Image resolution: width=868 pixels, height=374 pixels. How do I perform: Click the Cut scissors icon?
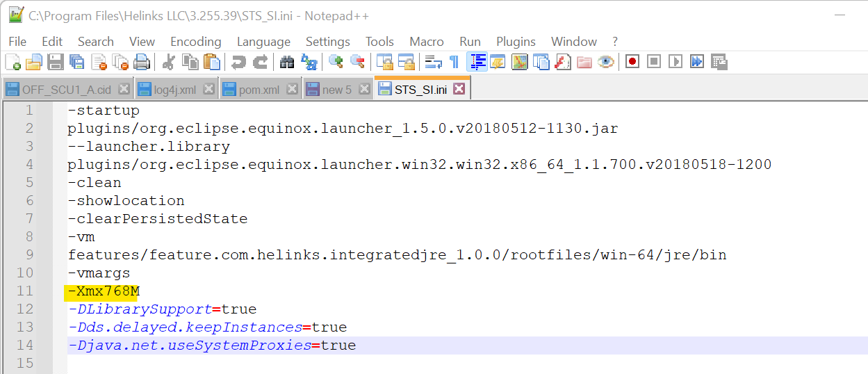[x=168, y=62]
